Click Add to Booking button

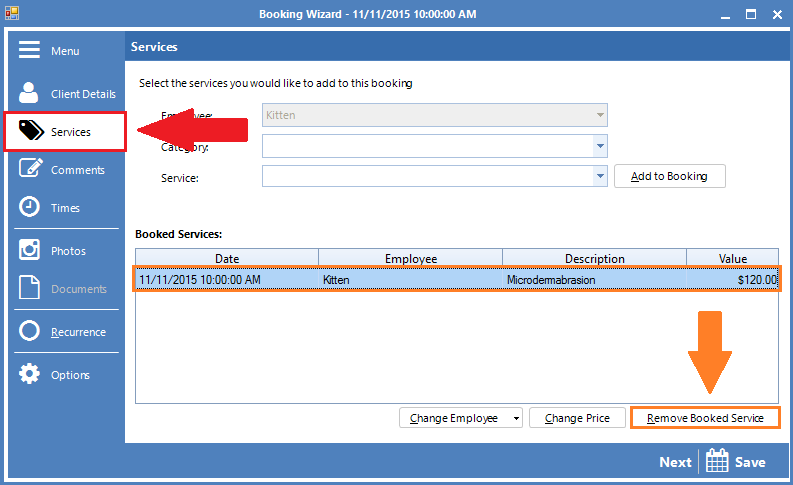click(x=669, y=176)
